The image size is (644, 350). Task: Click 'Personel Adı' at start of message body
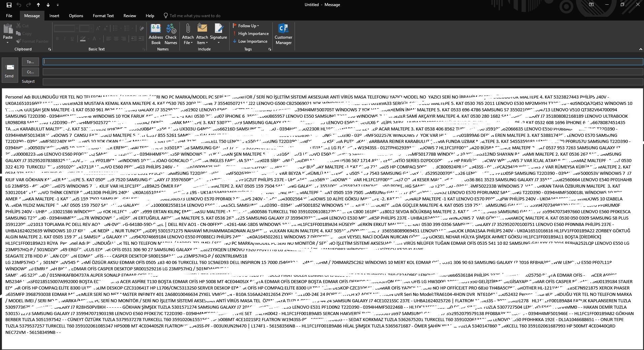coord(18,97)
